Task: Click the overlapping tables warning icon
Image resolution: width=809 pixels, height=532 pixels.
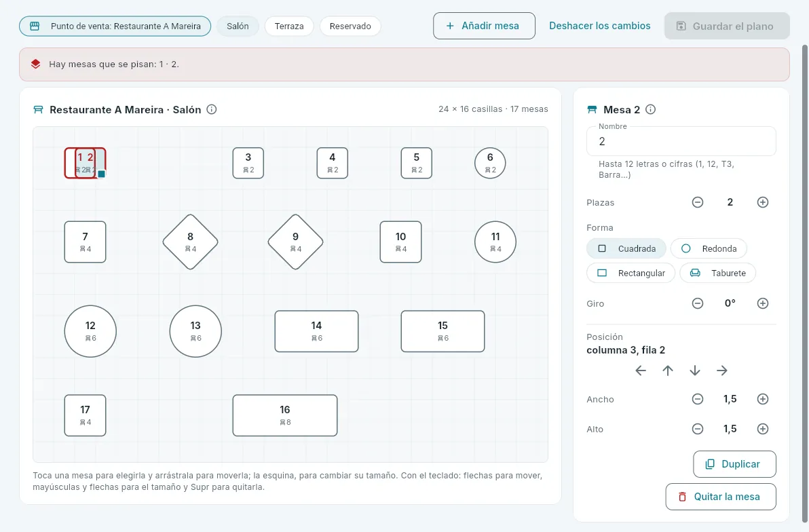Action: (35, 64)
